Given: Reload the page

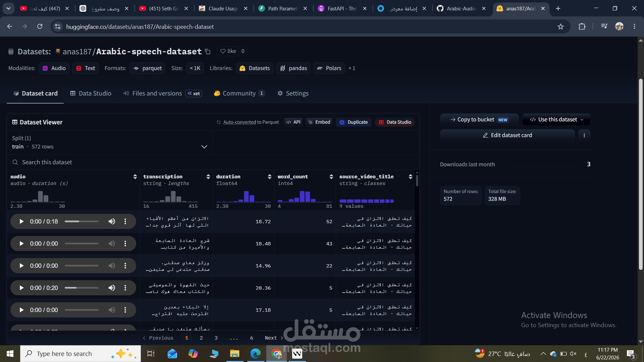Looking at the screenshot, I should pyautogui.click(x=40, y=26).
